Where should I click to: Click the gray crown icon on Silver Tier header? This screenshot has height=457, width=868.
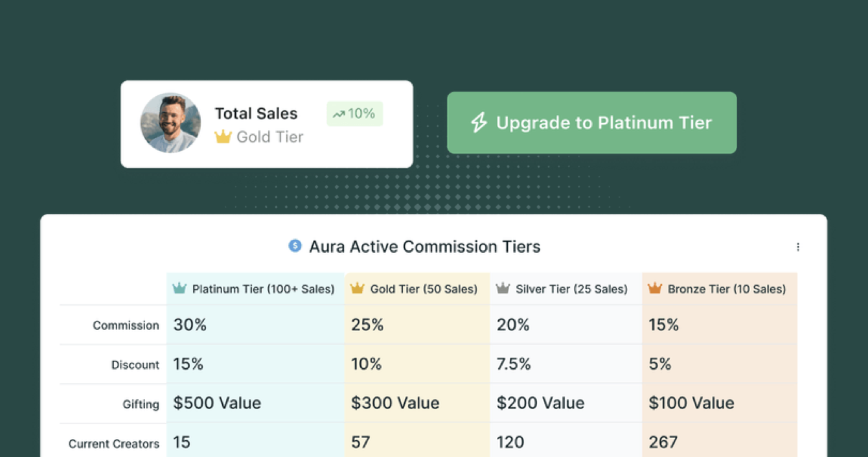[502, 288]
